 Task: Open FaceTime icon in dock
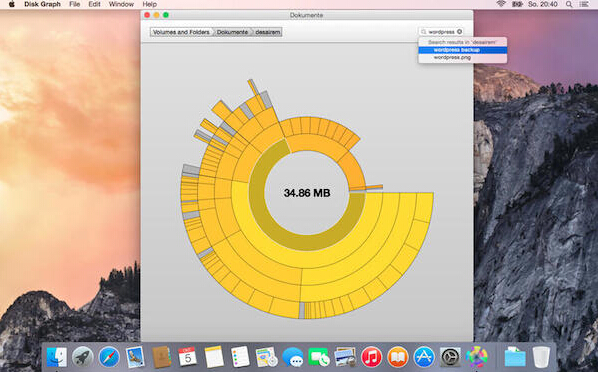click(x=319, y=358)
